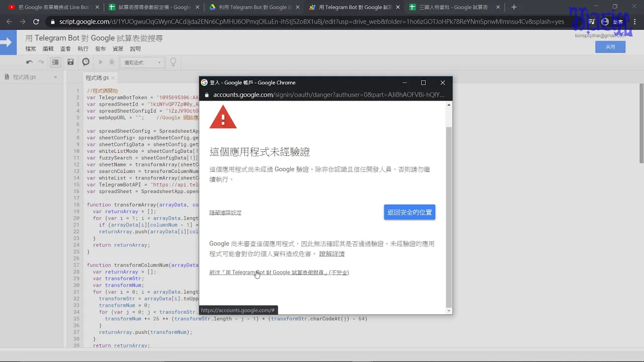Screen dimensions: 644x362
Task: Click the line 24 'return returnArray;' text
Action: point(121,245)
